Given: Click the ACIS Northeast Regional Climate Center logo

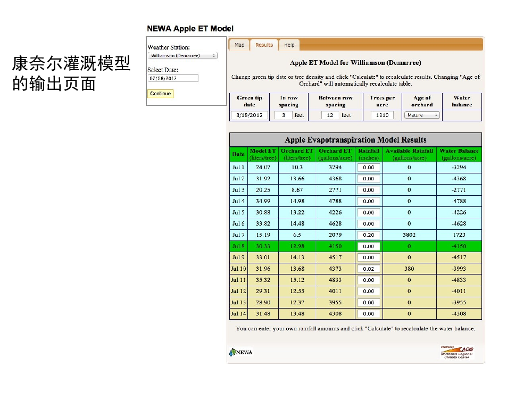Looking at the screenshot, I should pos(457,352).
